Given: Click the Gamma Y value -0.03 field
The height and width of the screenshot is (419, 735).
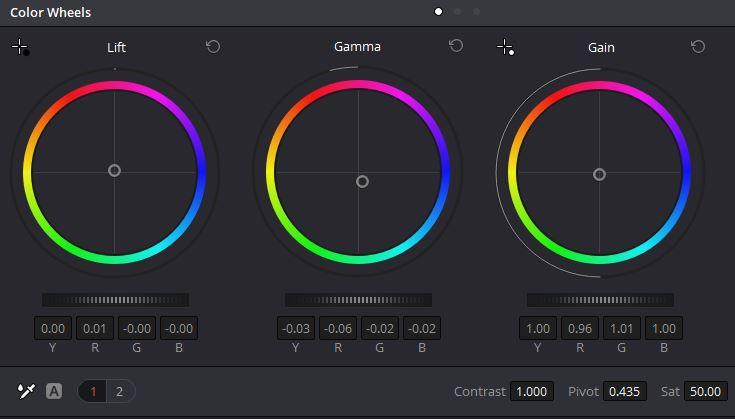Looking at the screenshot, I should click(296, 329).
